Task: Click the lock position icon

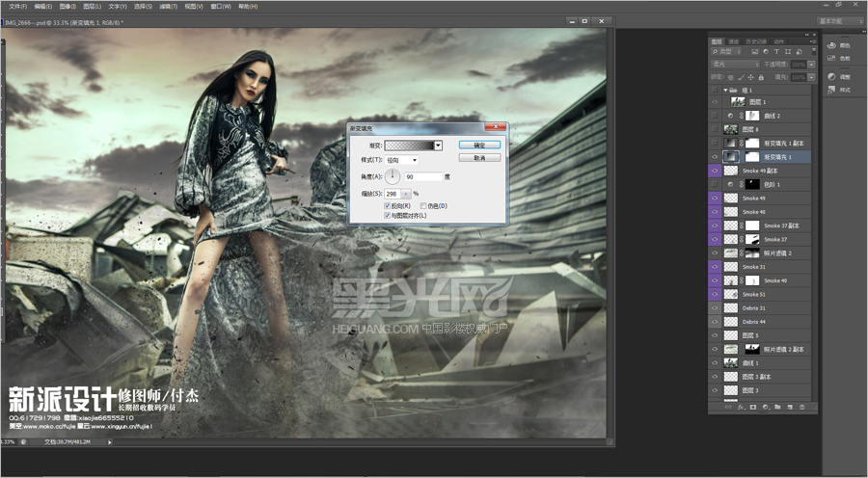Action: tap(751, 77)
